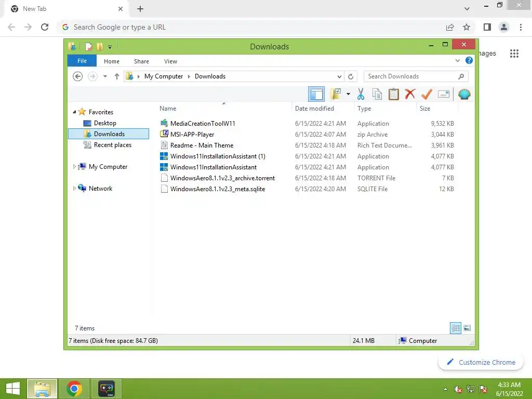Click Customize Chrome button
This screenshot has width=532, height=399.
[x=481, y=362]
